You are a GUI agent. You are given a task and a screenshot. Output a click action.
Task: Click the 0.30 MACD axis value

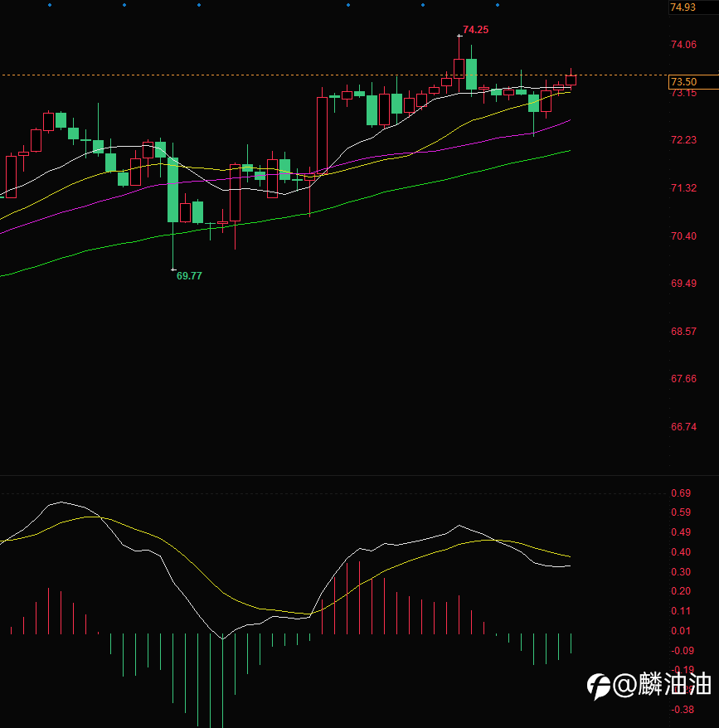681,572
